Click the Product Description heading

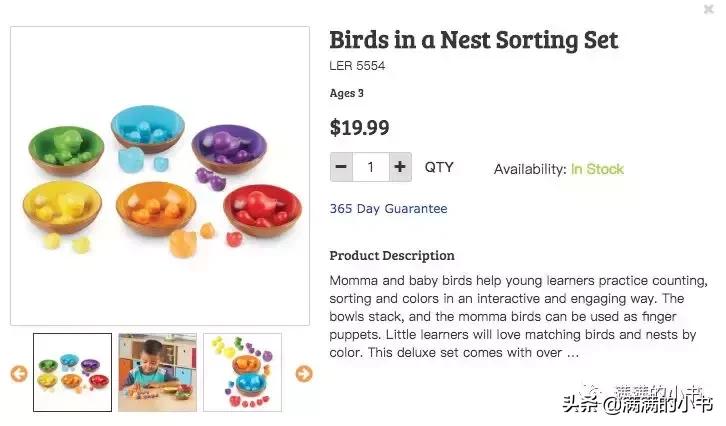coord(392,255)
